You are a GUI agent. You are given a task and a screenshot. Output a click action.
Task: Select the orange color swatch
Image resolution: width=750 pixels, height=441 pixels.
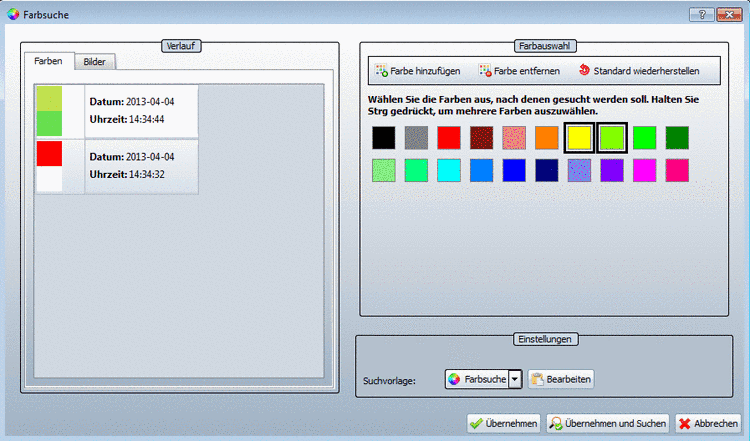[x=547, y=138]
